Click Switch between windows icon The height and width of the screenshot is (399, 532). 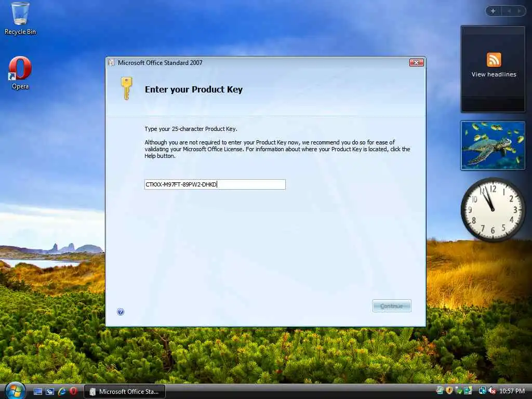tap(50, 392)
